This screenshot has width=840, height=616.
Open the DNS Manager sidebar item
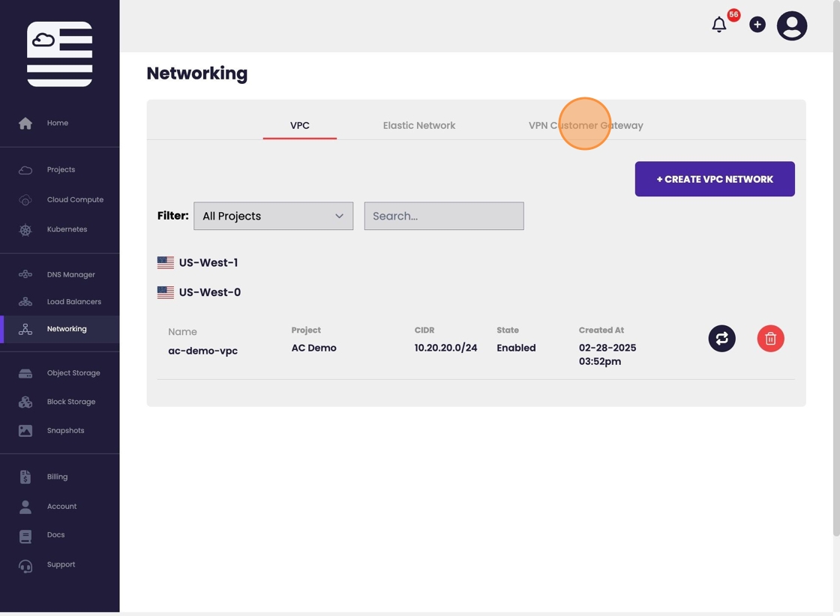click(x=70, y=275)
